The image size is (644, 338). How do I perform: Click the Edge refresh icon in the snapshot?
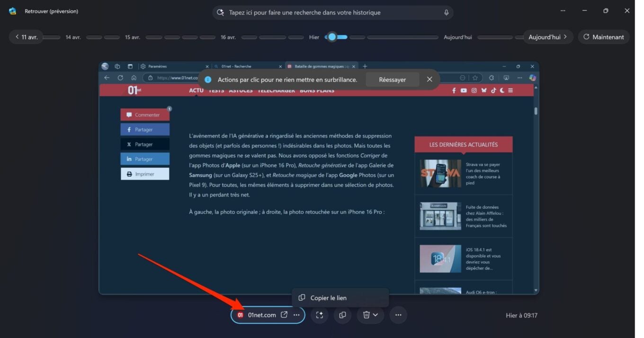click(120, 78)
